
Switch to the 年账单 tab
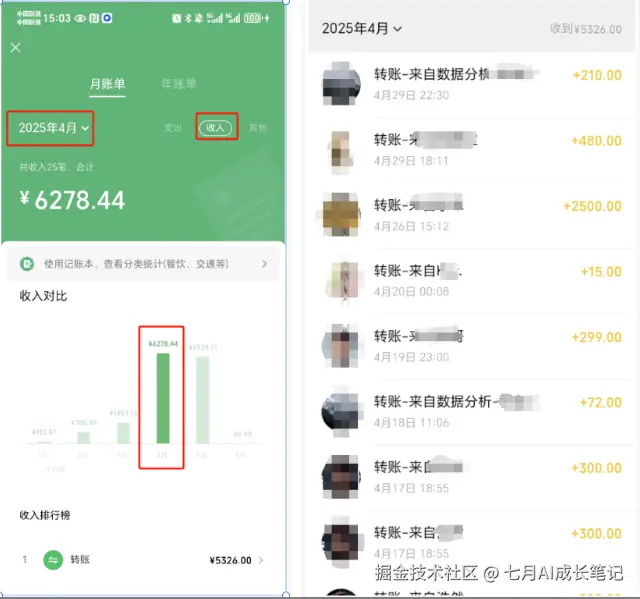pyautogui.click(x=179, y=84)
